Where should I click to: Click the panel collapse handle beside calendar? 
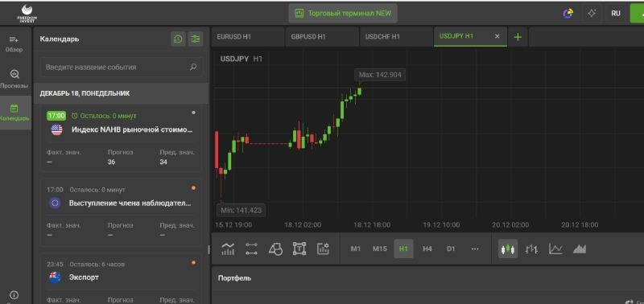click(x=209, y=249)
